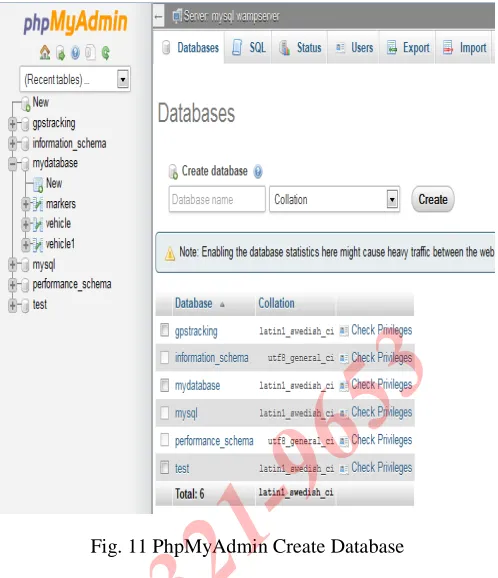The height and width of the screenshot is (578, 498).
Task: Open information_schema link in databases table
Action: point(212,358)
